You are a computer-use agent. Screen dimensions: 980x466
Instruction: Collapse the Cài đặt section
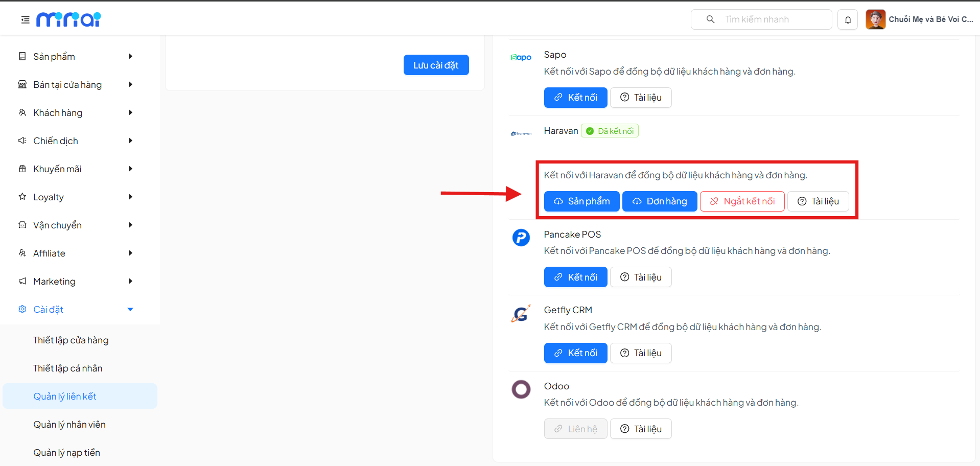pyautogui.click(x=130, y=309)
